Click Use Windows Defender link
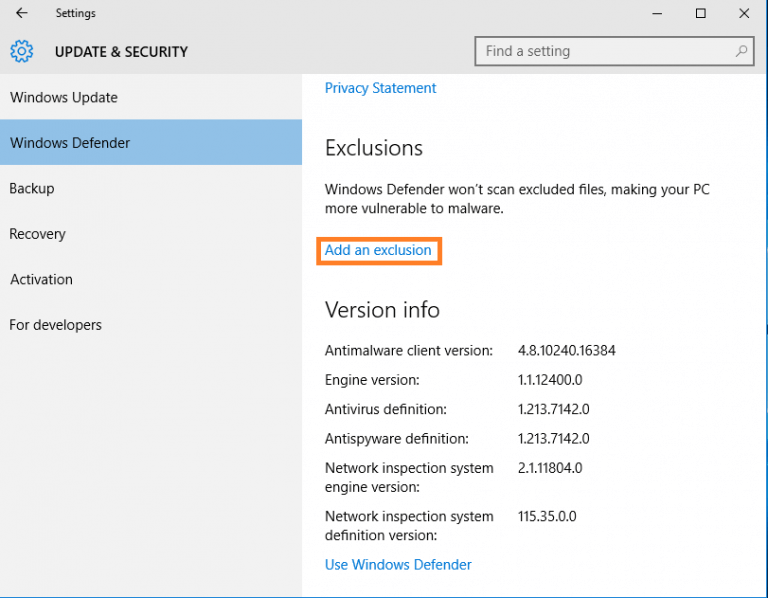The height and width of the screenshot is (598, 768). point(398,564)
